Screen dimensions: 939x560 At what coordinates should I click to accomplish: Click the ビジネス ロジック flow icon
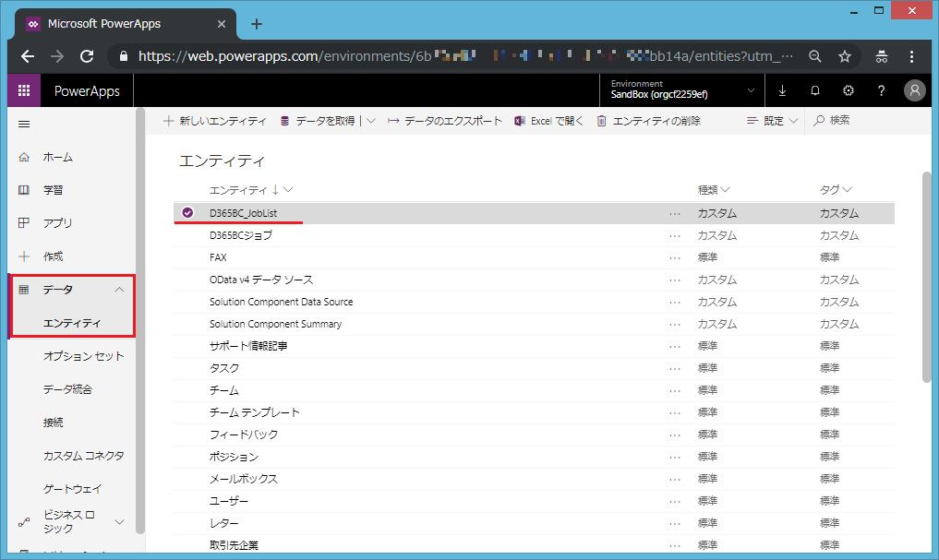tap(24, 521)
